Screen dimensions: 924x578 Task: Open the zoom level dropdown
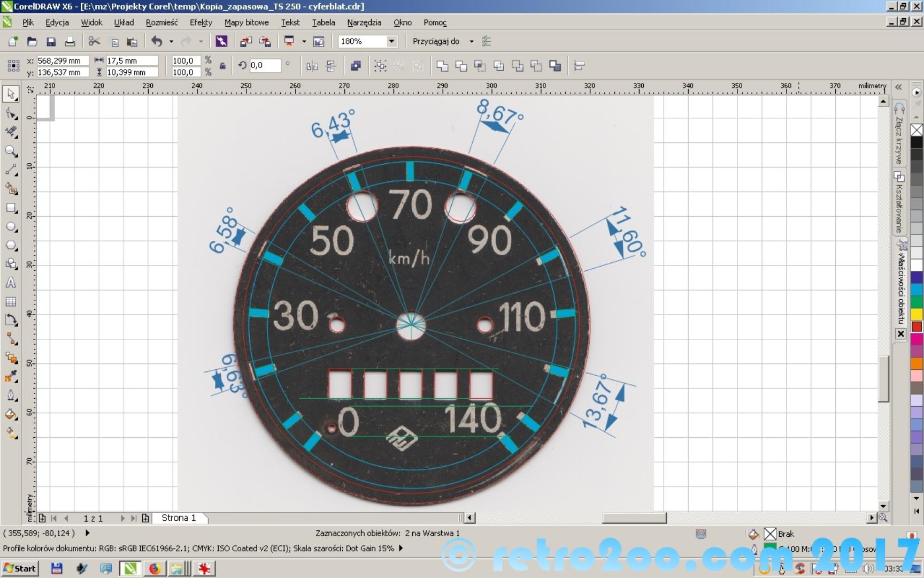(x=391, y=41)
